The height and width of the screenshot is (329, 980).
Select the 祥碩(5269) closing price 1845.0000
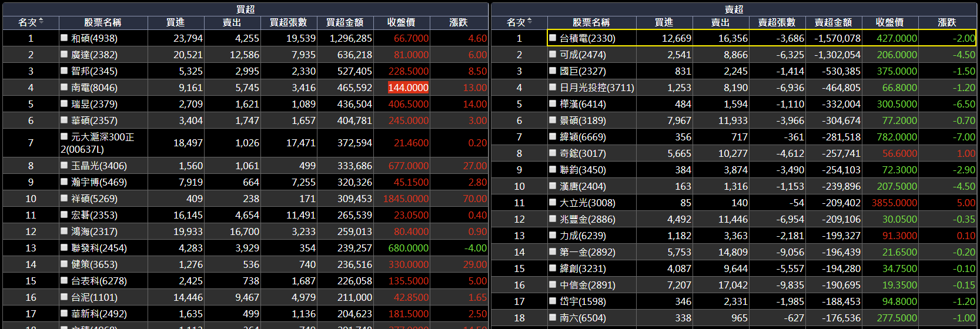(406, 199)
